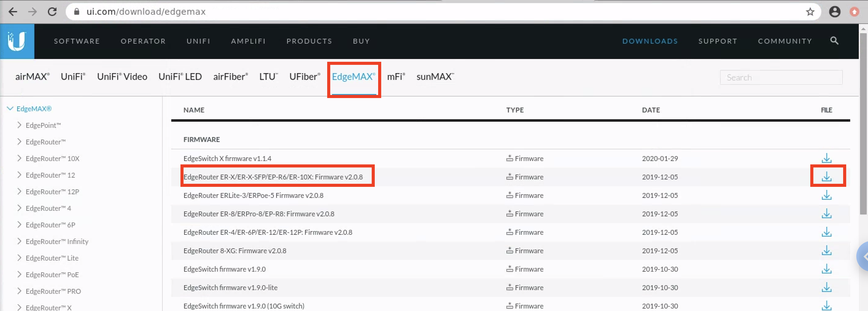Download ER-X/ER-X-SFP/EP-R6/ER-10X firmware v2.0.8 file
This screenshot has width=868, height=311.
pos(827,177)
